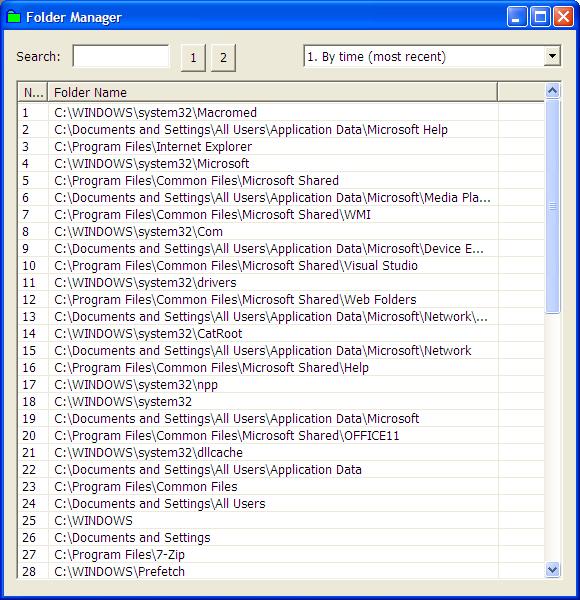Screen dimensions: 580x600
Task: Select the OFFICE11 folder row
Action: point(281,435)
